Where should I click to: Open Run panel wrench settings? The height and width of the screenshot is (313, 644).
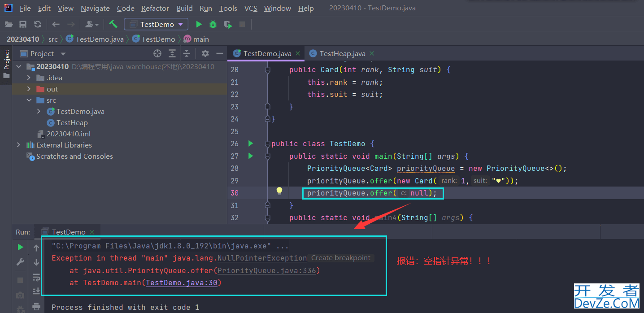[20, 262]
